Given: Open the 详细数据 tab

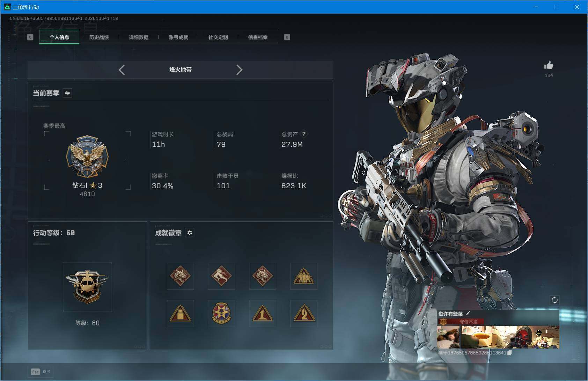Looking at the screenshot, I should tap(139, 37).
